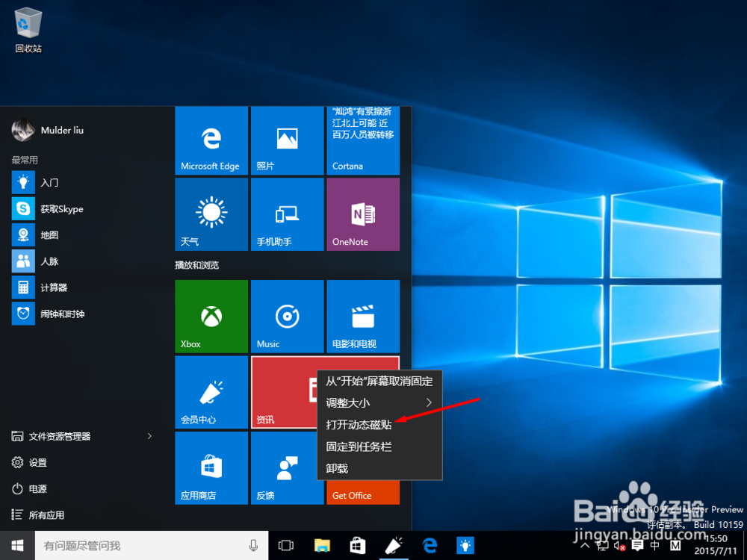Screen dimensions: 747x560
Task: Open the 照片 (Photos) tile
Action: click(x=288, y=140)
